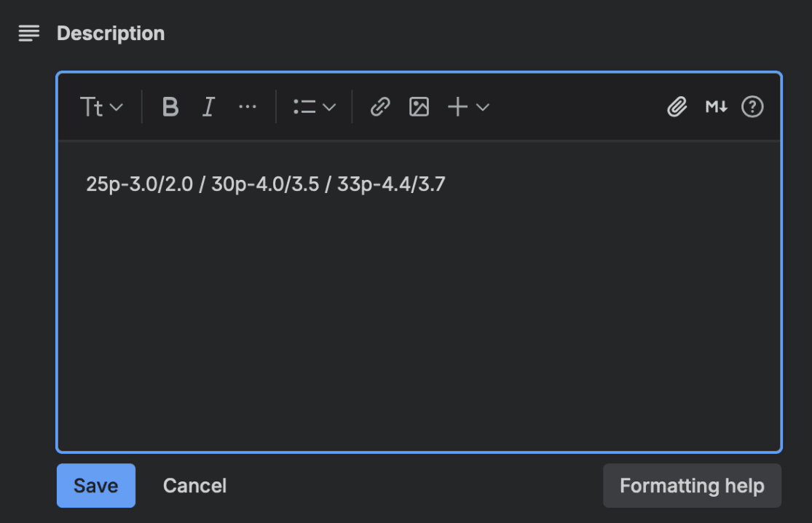Click the text line starting with 25p-3.0/2.0
This screenshot has width=812, height=523.
(265, 185)
